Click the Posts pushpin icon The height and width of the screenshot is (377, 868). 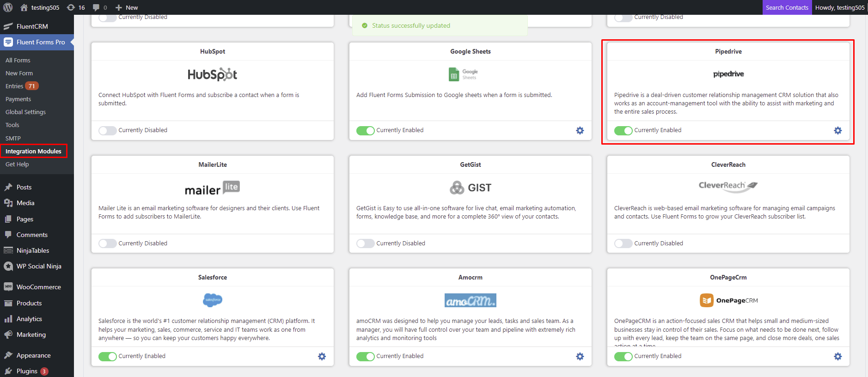[8, 187]
